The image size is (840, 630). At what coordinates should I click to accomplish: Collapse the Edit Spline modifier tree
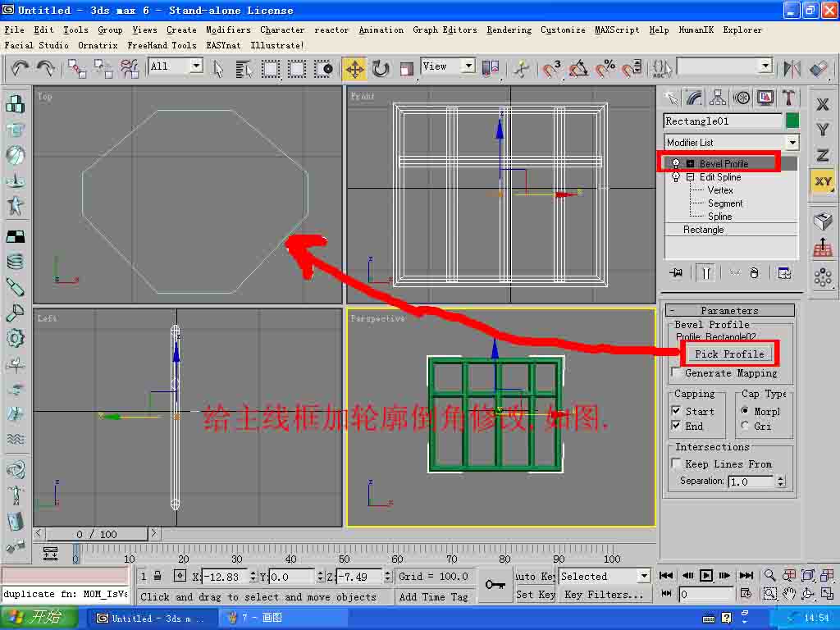(x=690, y=177)
